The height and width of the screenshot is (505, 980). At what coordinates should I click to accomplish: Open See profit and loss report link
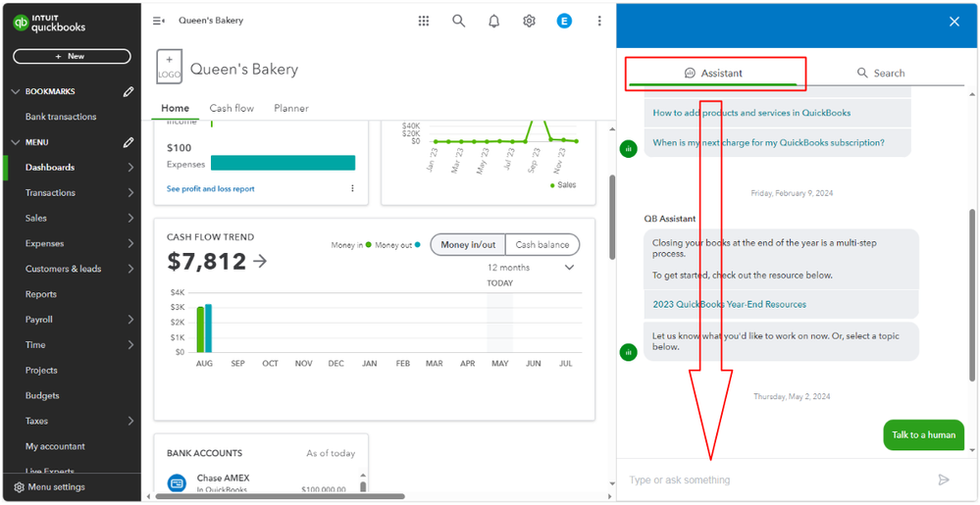tap(210, 188)
